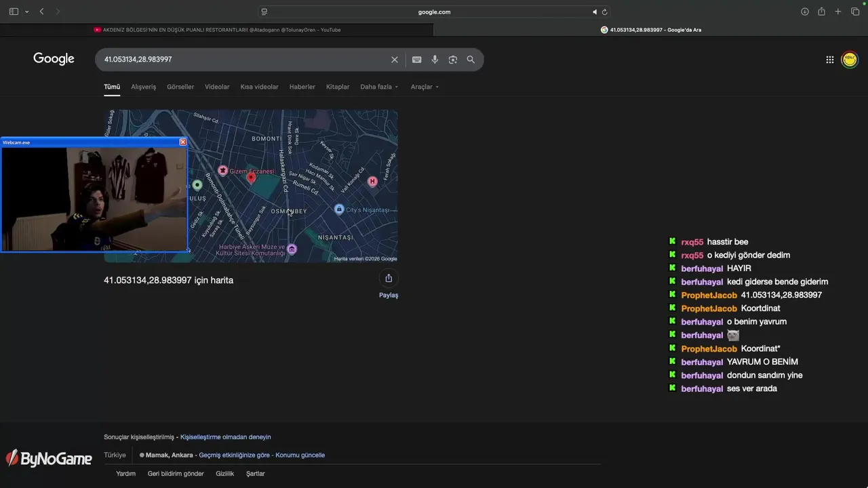Screen dimensions: 868x488
Task: Open a new tab with plus button
Action: point(838,12)
